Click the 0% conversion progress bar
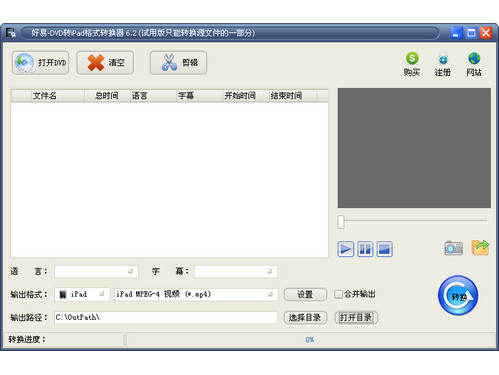Screen dimensions: 499x375 tap(310, 340)
